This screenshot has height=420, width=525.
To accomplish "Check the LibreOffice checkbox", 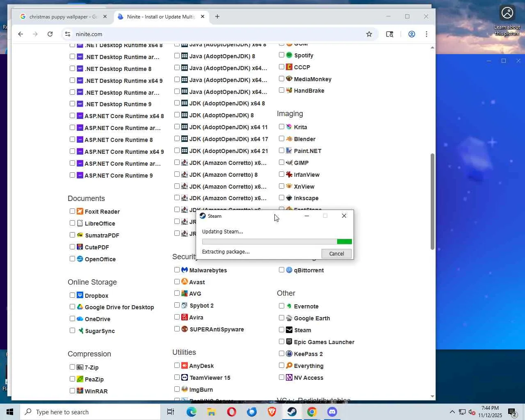I will click(72, 223).
